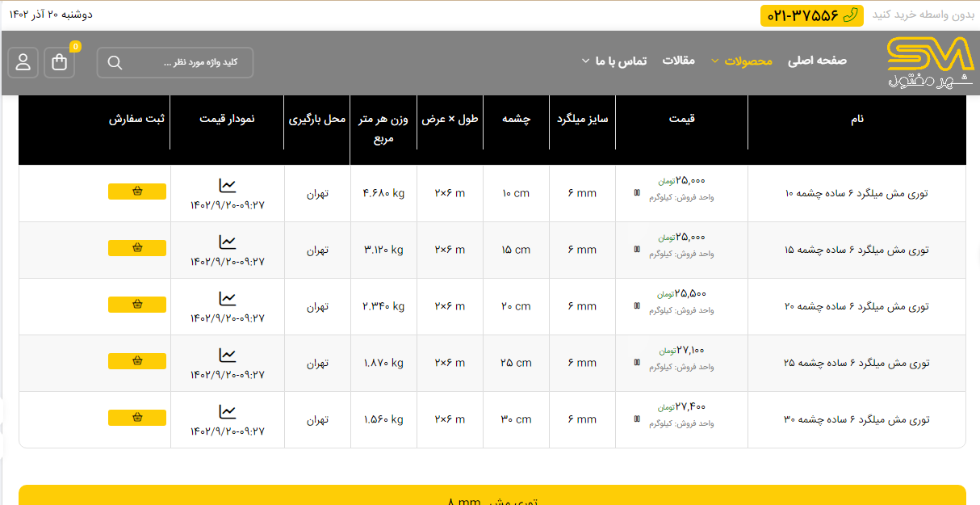
Task: Open the shopping cart icon
Action: coord(60,62)
